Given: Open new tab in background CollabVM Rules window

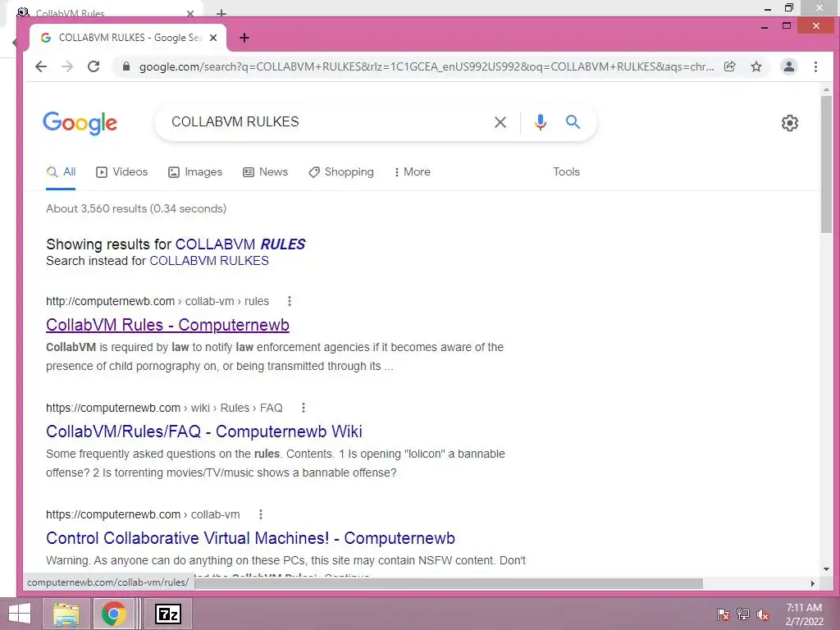Looking at the screenshot, I should (x=221, y=13).
